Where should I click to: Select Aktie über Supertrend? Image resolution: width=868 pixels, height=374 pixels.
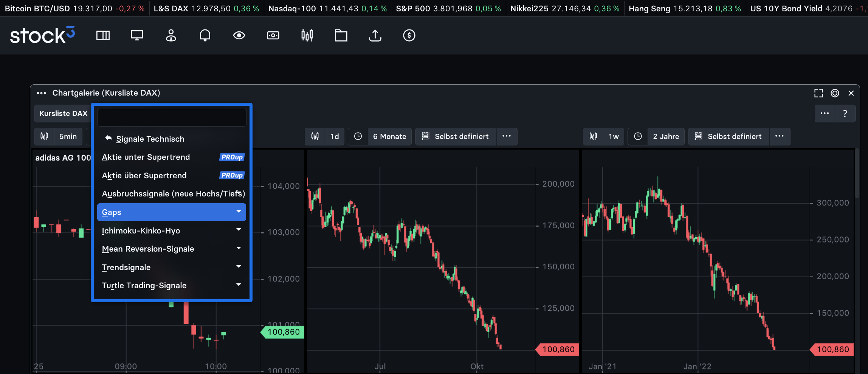[x=172, y=175]
